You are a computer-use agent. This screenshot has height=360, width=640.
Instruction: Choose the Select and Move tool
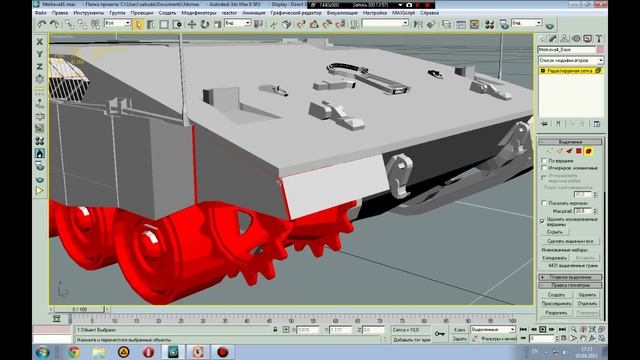(191, 24)
